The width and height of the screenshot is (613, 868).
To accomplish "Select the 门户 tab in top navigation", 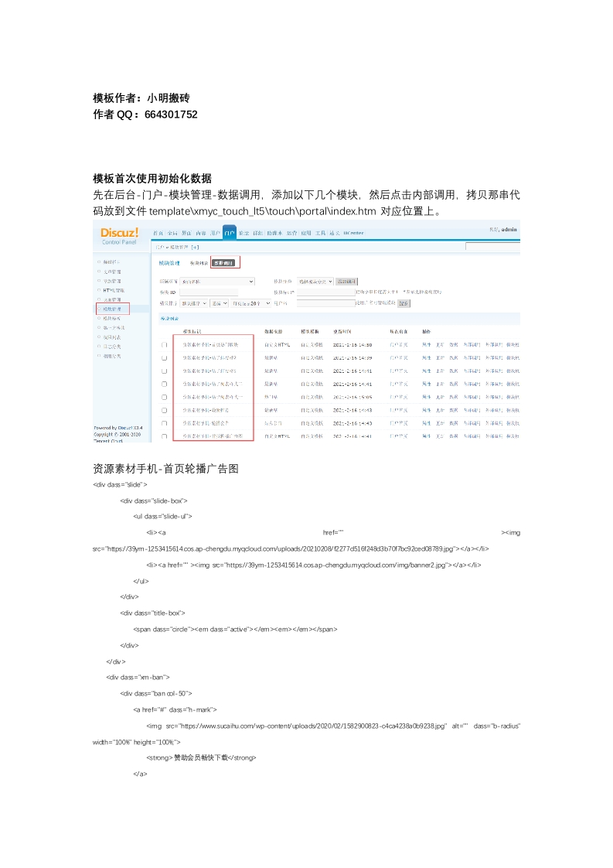I will pos(229,232).
